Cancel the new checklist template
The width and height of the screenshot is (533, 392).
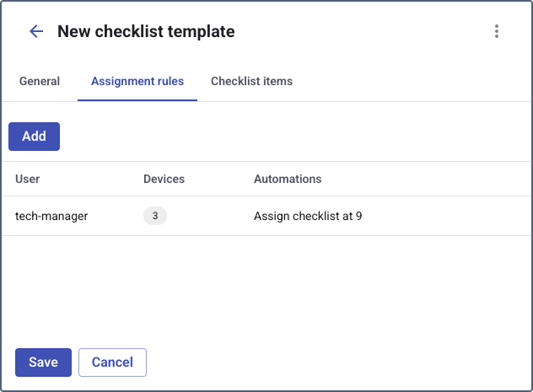point(112,362)
